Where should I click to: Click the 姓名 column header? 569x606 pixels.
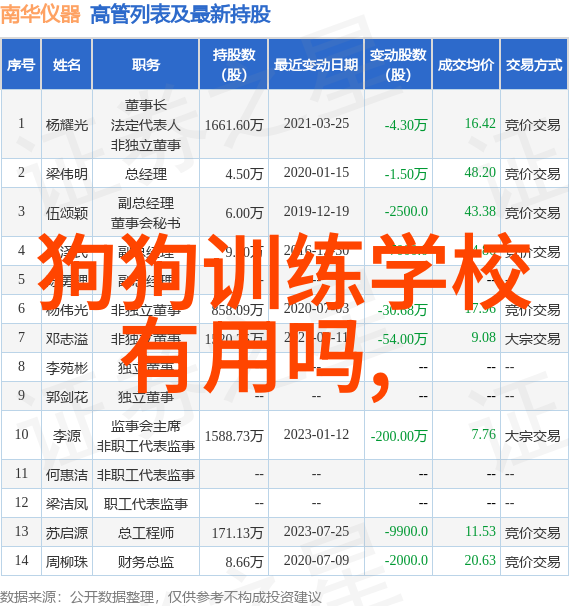pyautogui.click(x=67, y=64)
